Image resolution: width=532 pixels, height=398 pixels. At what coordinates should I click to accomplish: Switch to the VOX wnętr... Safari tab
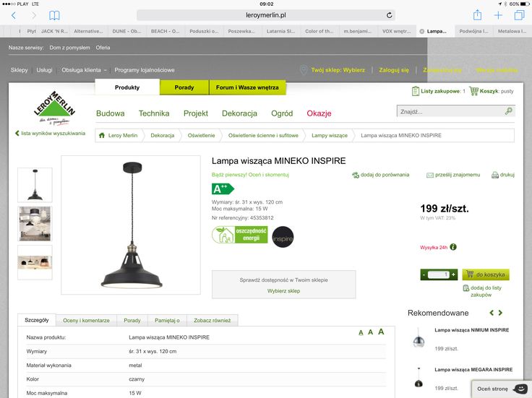(396, 31)
